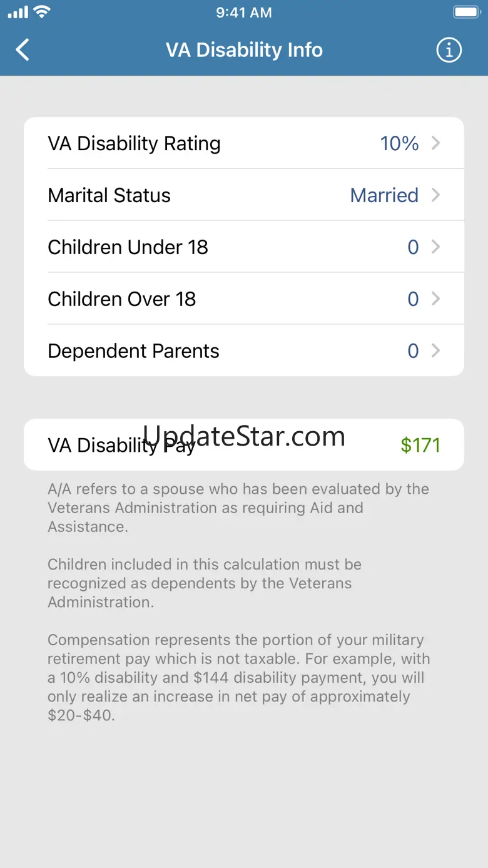
Task: Change the Married status value
Action: (x=384, y=195)
